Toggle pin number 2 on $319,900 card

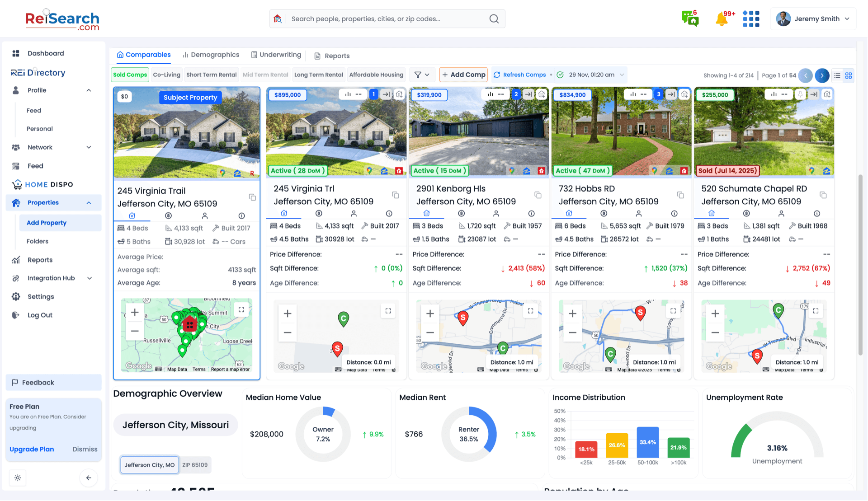click(x=516, y=94)
